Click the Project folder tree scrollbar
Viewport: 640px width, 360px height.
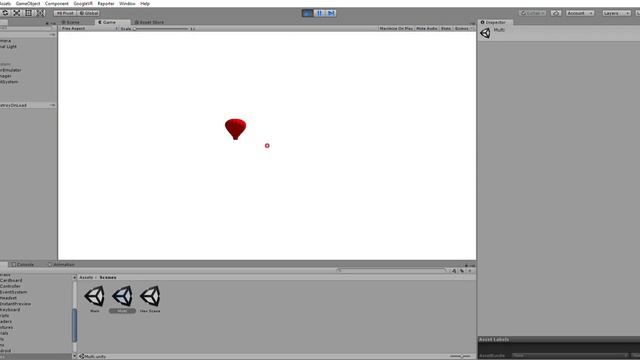coord(74,325)
